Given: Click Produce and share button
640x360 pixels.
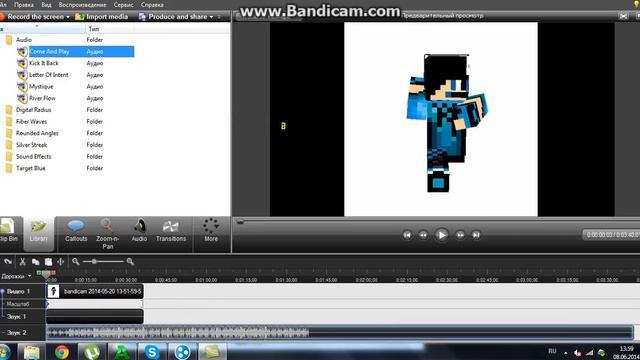Looking at the screenshot, I should (173, 17).
